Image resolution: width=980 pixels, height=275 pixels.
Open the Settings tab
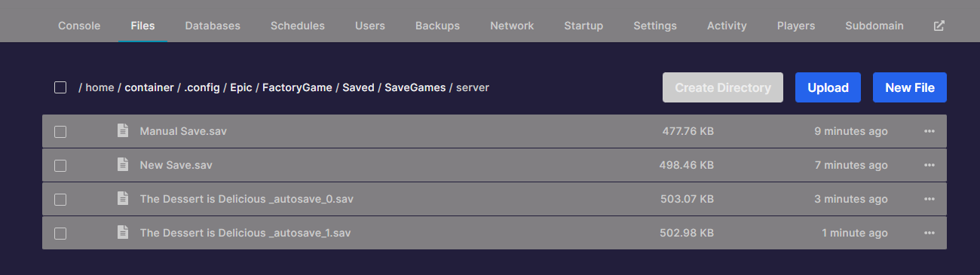coord(655,26)
